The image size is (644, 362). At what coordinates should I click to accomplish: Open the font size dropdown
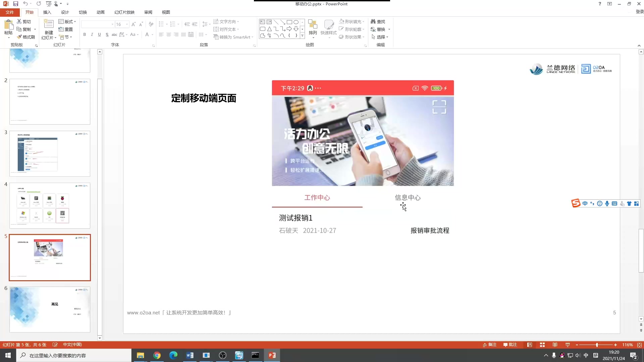(127, 24)
